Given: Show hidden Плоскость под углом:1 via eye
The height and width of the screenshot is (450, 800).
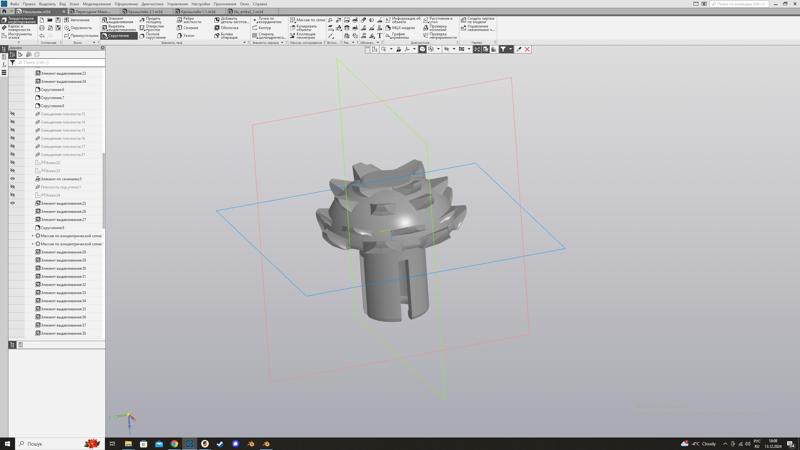Looking at the screenshot, I should point(13,187).
